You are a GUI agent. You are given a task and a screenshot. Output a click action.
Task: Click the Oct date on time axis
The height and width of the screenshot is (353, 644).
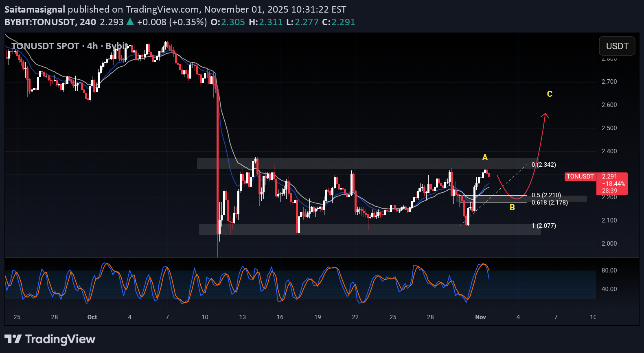tap(92, 317)
